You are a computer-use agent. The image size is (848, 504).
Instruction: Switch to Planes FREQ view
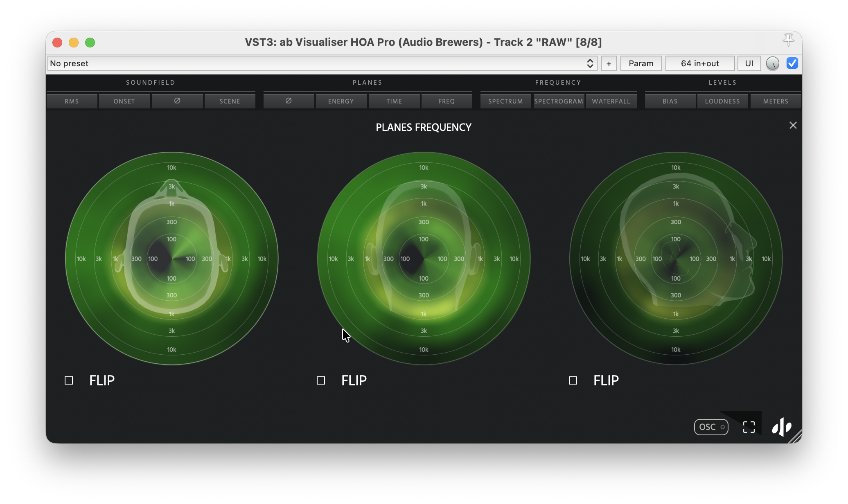click(447, 101)
